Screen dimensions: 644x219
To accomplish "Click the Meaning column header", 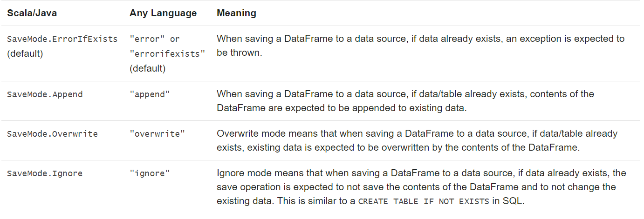I will 236,13.
